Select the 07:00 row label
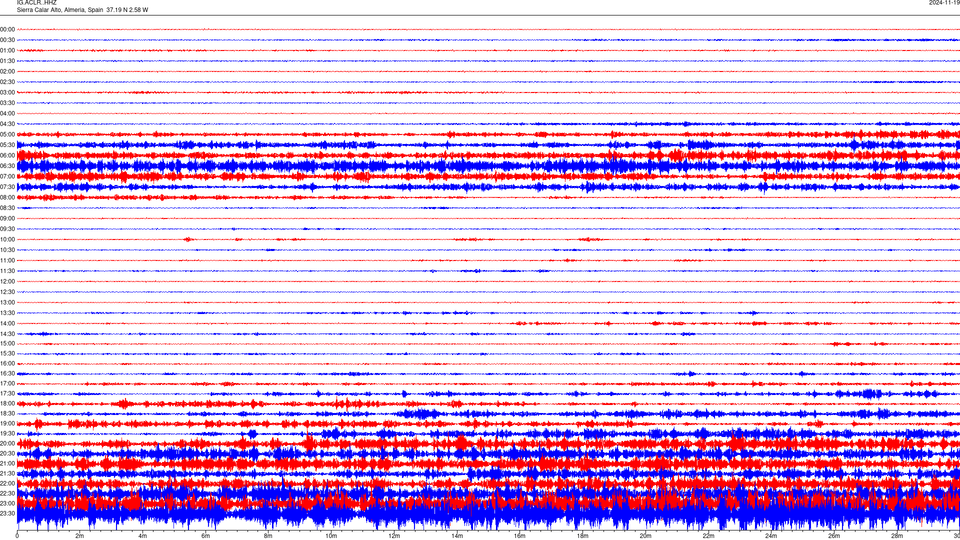 click(x=7, y=176)
